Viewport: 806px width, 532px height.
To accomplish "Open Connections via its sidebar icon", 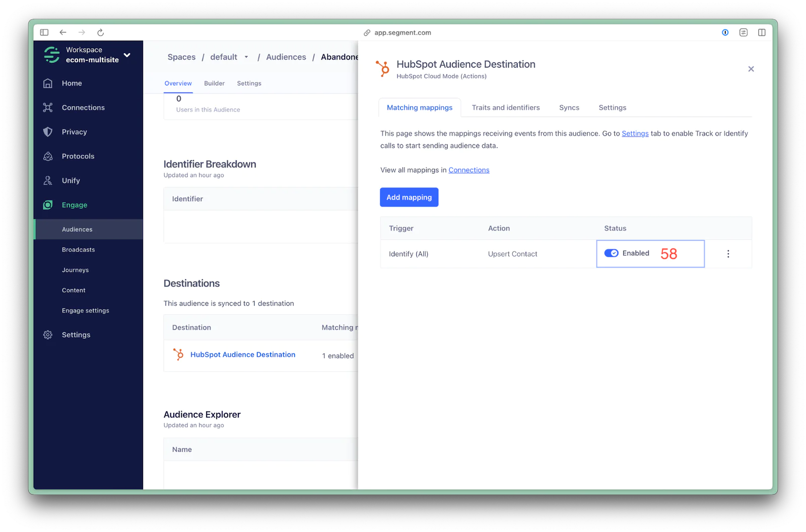I will tap(48, 108).
